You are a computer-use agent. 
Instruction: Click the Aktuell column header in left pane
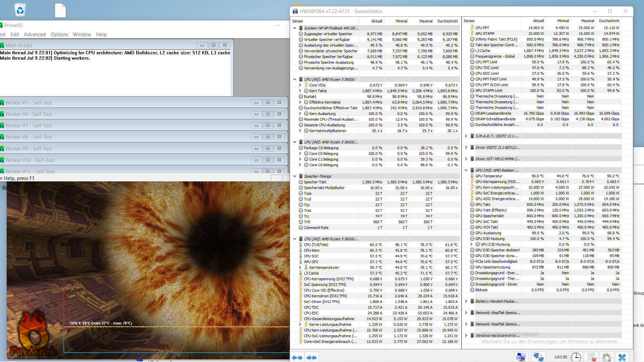tap(372, 21)
